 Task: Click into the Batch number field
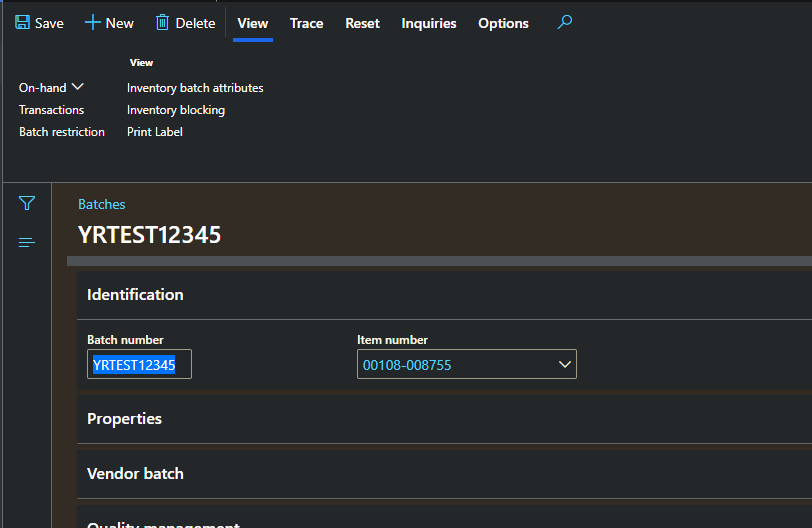139,364
